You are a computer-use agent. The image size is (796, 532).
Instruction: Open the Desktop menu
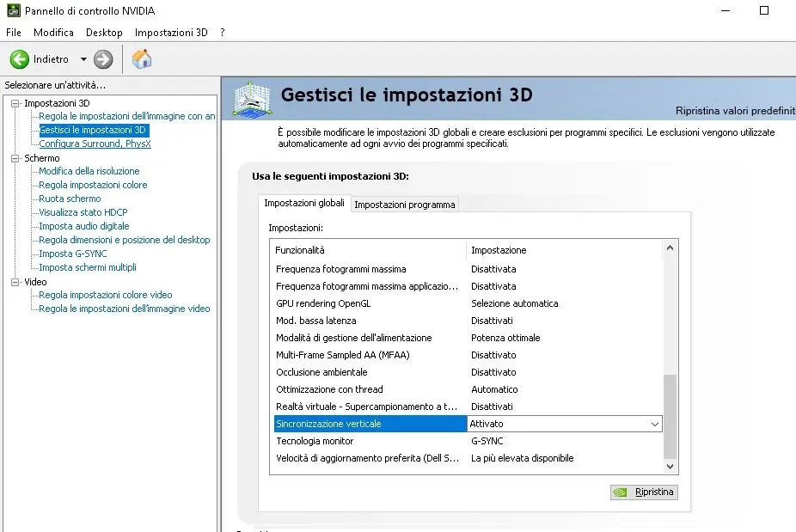coord(104,33)
